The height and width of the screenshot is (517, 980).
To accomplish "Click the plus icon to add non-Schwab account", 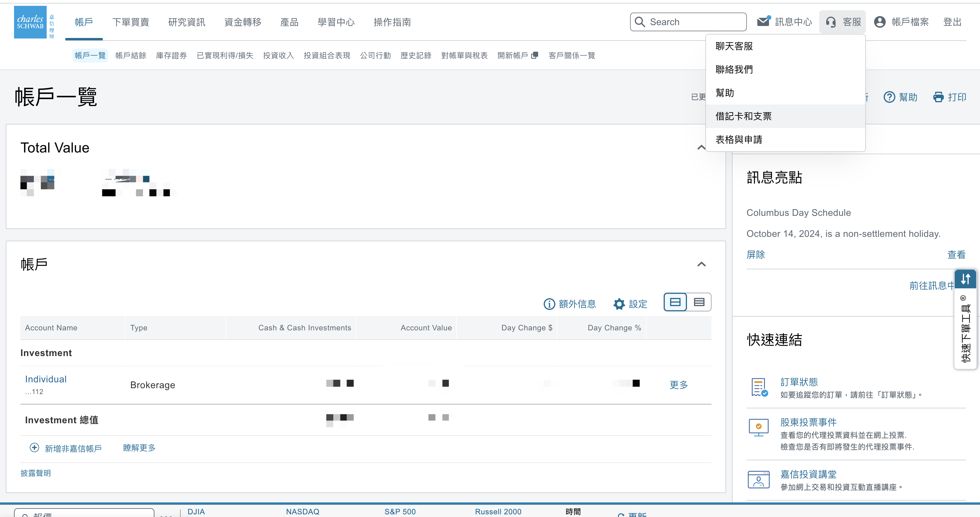I will (x=34, y=448).
